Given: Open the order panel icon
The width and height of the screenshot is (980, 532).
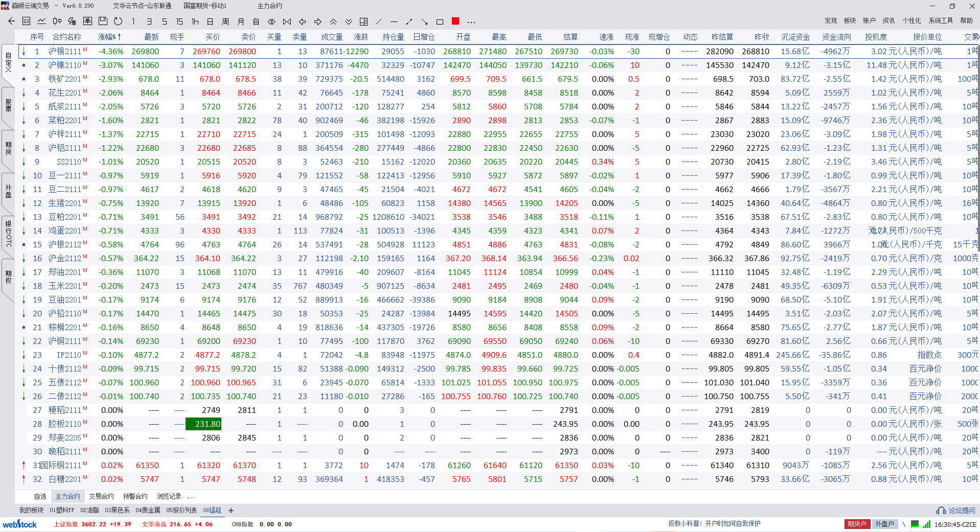Looking at the screenshot, I should 87,21.
